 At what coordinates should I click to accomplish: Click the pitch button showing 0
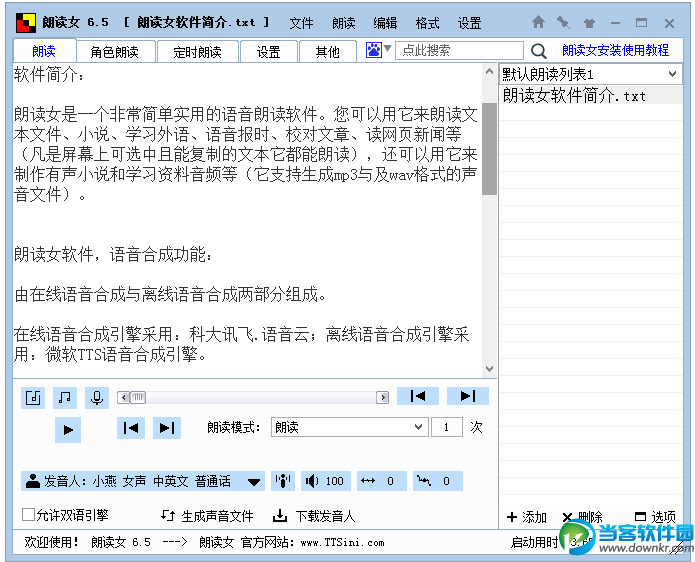[x=438, y=481]
